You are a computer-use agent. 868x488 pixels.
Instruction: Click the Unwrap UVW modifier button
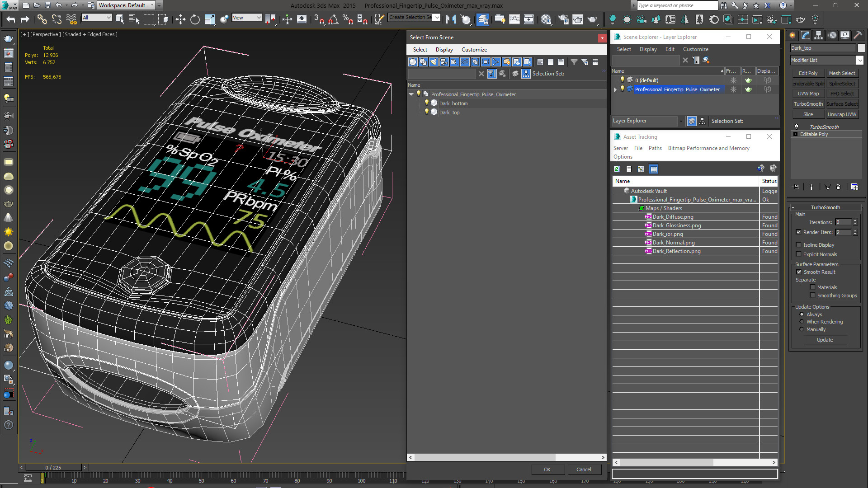coord(842,114)
